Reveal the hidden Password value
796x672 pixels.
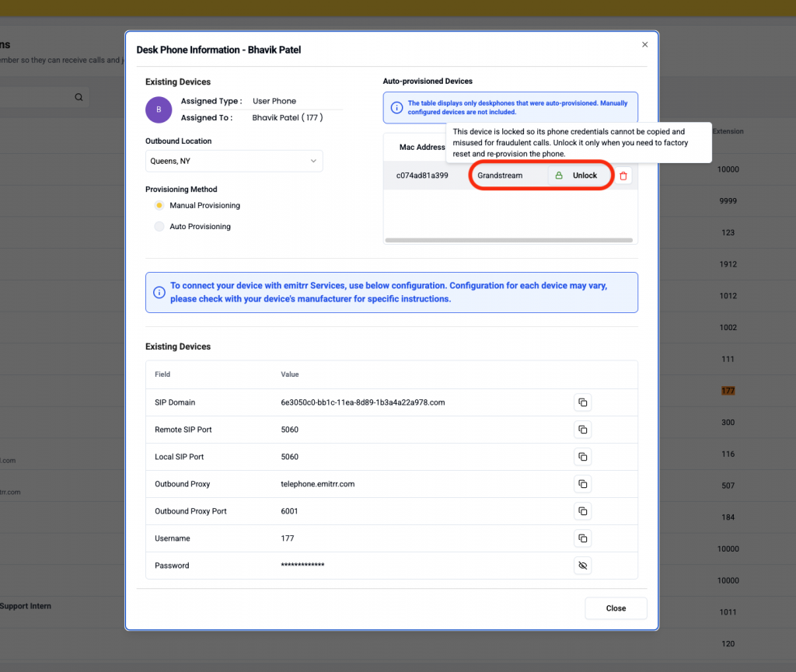(x=582, y=566)
